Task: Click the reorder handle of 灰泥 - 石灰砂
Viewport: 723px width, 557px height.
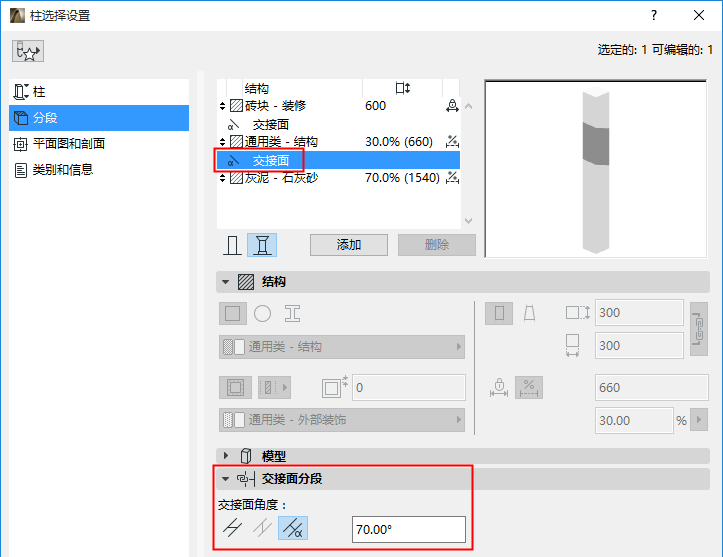Action: [x=222, y=178]
